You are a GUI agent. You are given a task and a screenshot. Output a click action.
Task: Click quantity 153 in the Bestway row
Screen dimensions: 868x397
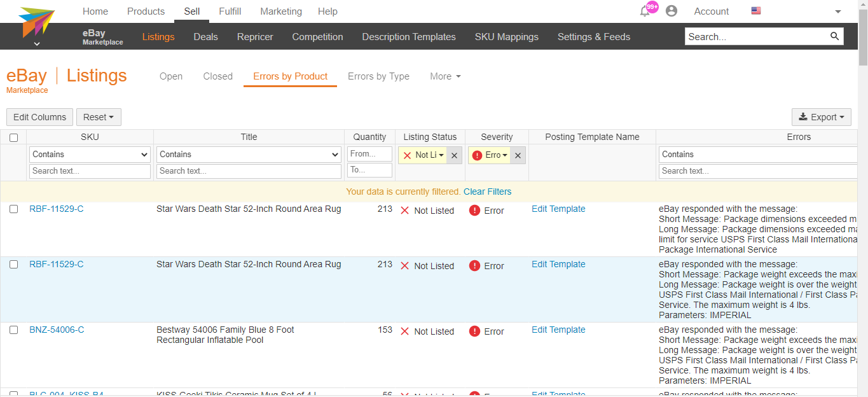click(x=385, y=330)
